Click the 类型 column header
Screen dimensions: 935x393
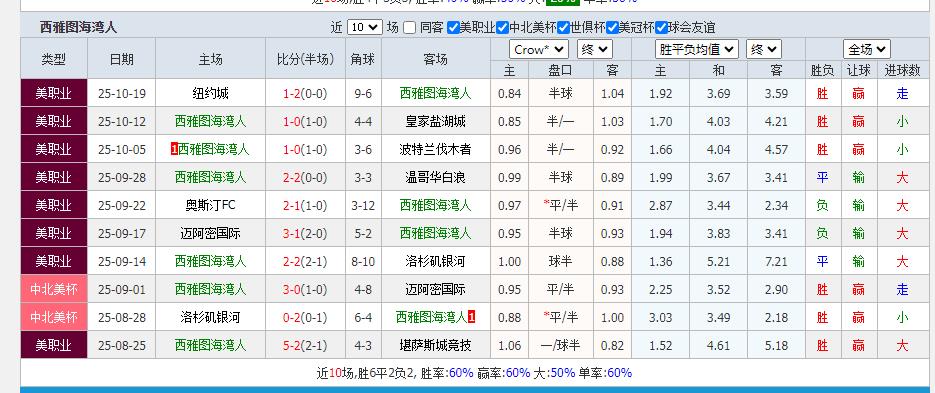54,59
